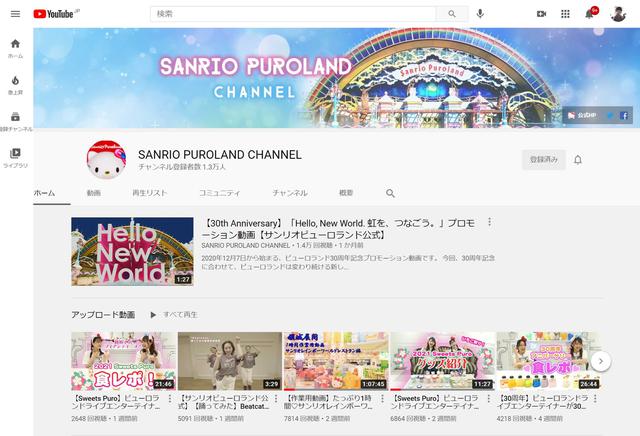Open options for the Beatcat dance video
Image resolution: width=640 pixels, height=436 pixels.
(x=276, y=398)
